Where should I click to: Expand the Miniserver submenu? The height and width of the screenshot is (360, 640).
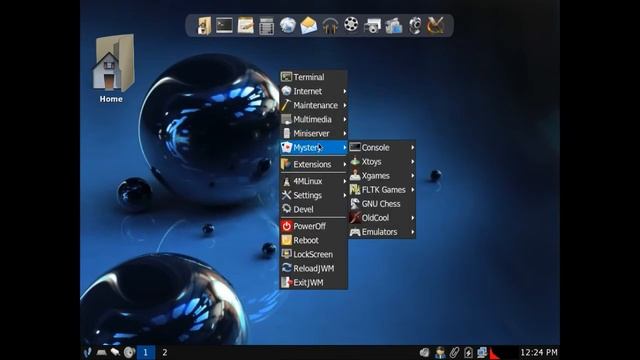313,133
